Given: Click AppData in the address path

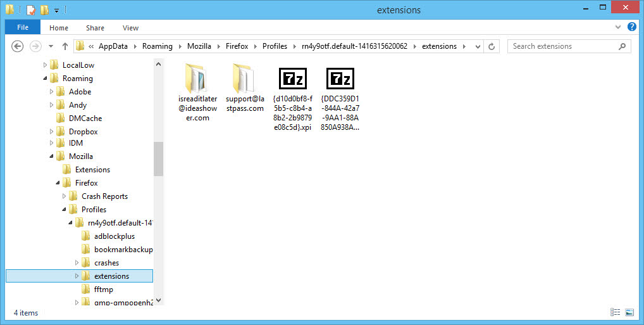Looking at the screenshot, I should (x=113, y=46).
